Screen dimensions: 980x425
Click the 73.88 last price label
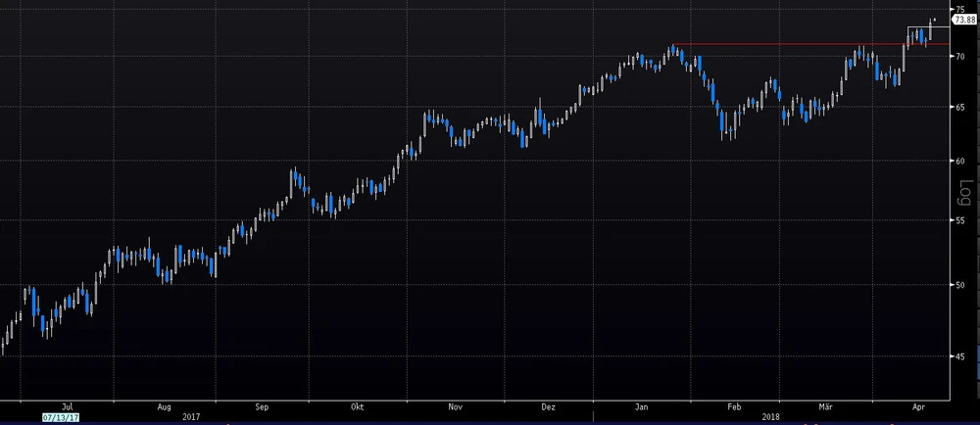point(964,20)
